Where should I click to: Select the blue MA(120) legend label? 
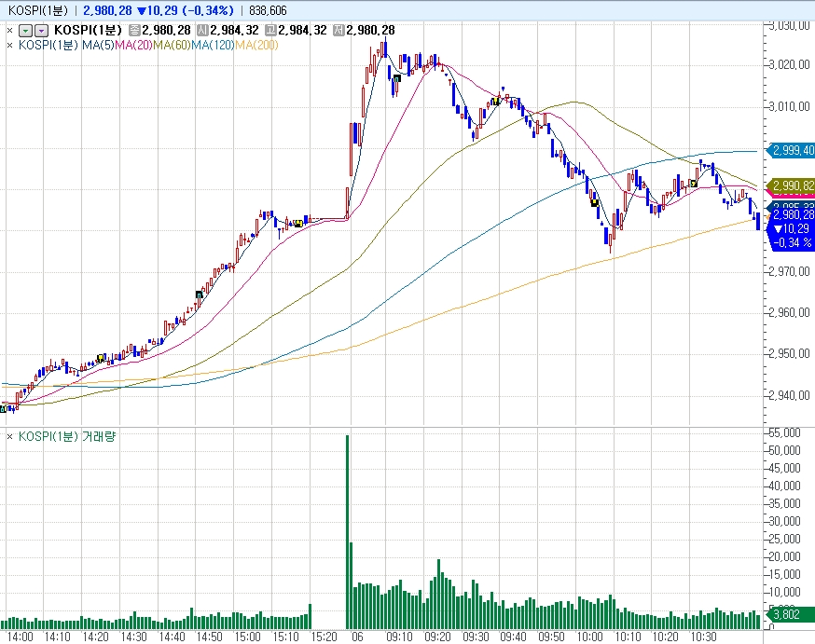pyautogui.click(x=214, y=44)
